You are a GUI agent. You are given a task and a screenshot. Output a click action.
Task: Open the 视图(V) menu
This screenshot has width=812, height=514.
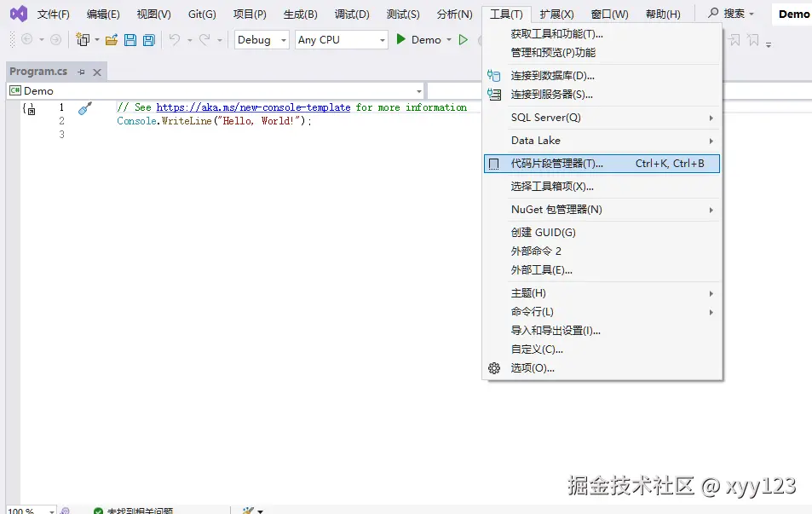coord(154,14)
